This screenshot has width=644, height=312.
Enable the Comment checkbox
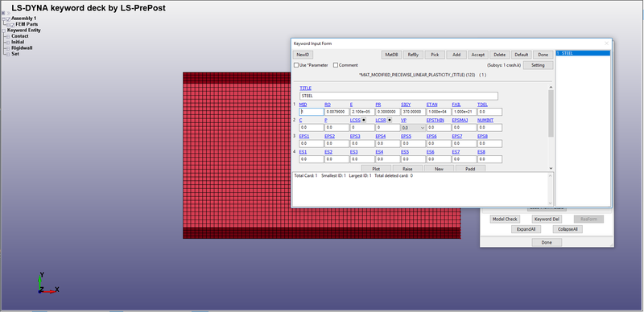pos(336,65)
